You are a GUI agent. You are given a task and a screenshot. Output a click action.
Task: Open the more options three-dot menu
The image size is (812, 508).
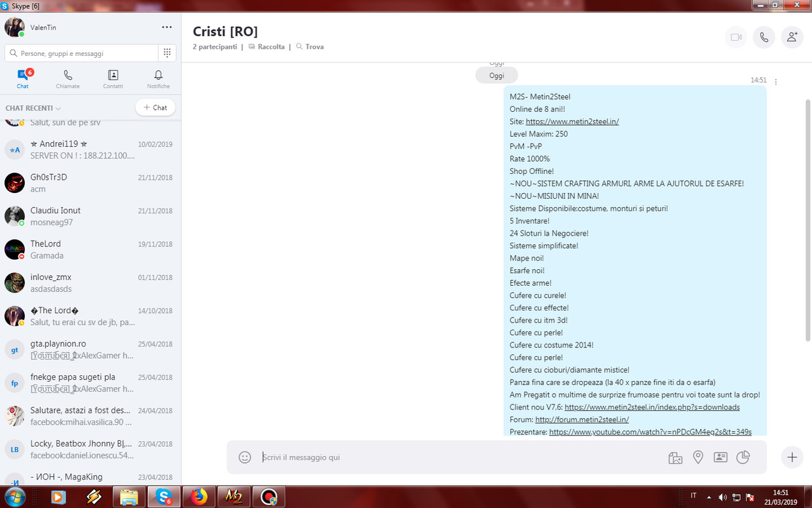point(167,27)
